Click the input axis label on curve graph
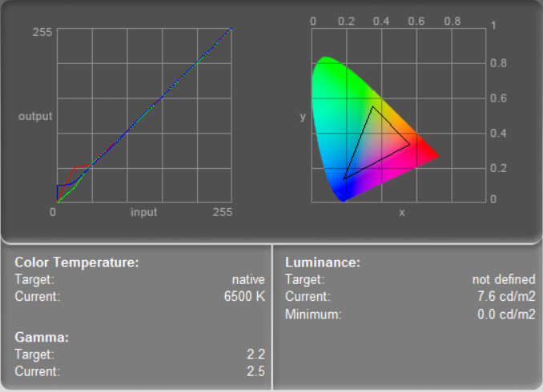The width and height of the screenshot is (543, 392). click(x=144, y=212)
